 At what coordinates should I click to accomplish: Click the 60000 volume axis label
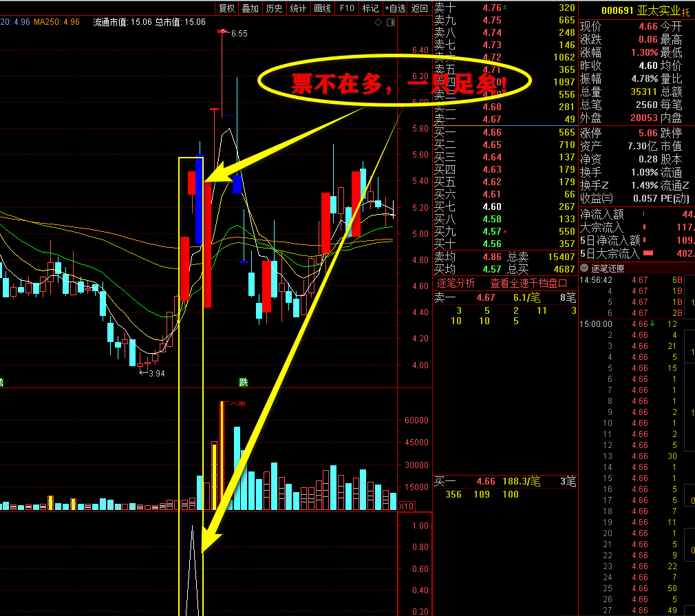point(416,420)
